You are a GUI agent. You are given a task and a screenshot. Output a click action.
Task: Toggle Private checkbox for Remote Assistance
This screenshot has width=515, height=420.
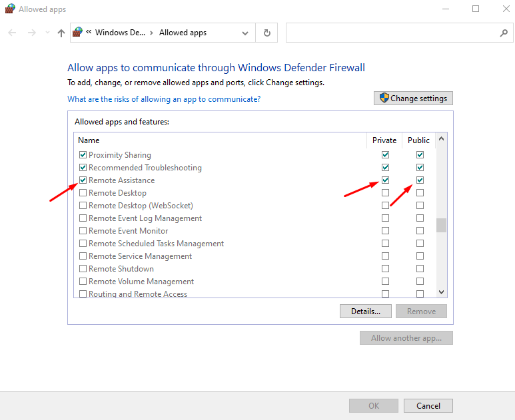385,180
